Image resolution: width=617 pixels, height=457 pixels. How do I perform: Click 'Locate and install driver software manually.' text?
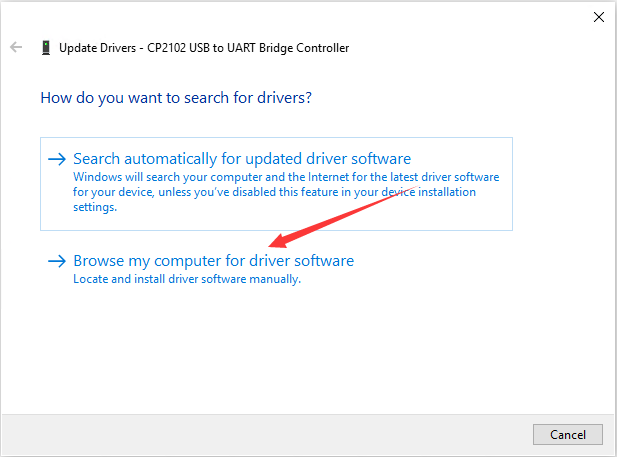pos(187,279)
